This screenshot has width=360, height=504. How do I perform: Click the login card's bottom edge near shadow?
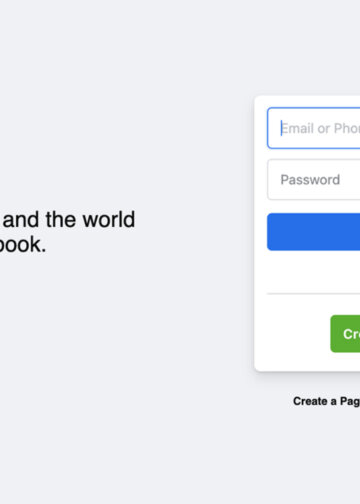point(307,370)
